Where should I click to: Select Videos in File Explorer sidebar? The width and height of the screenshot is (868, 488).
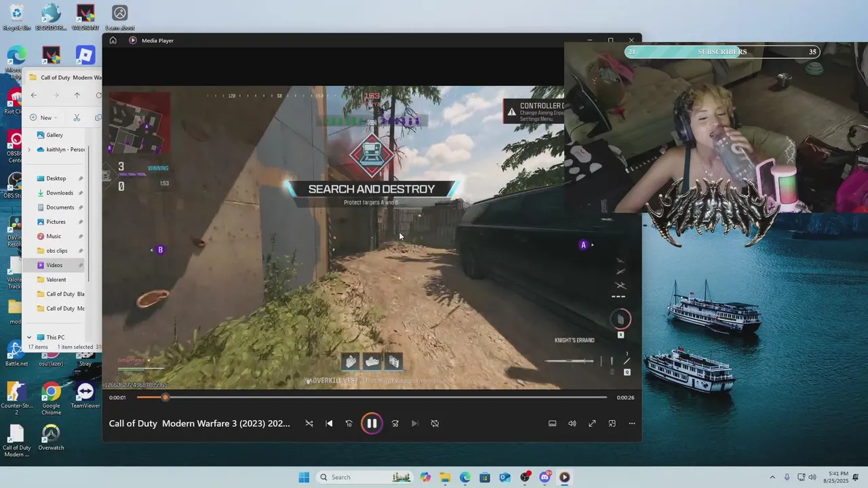tap(56, 265)
